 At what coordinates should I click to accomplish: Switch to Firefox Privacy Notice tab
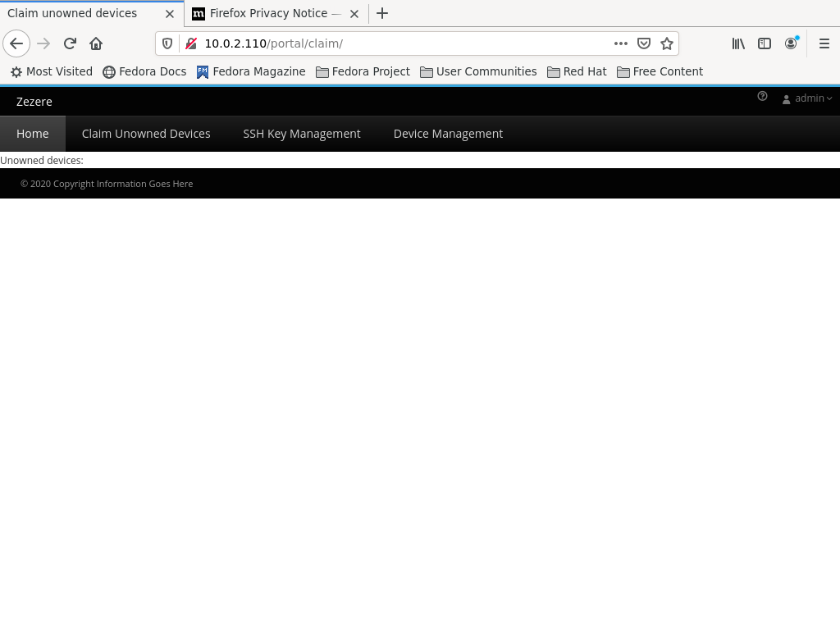pos(276,13)
